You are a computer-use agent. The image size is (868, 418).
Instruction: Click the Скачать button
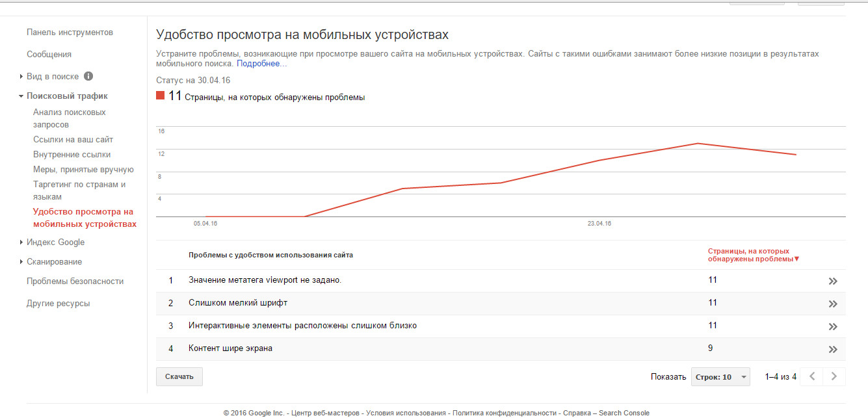pos(179,376)
